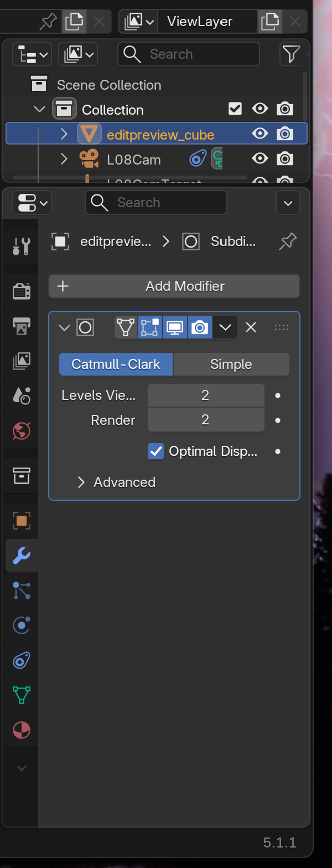Image resolution: width=332 pixels, height=868 pixels.
Task: Open the modifier extras dropdown
Action: tap(225, 327)
